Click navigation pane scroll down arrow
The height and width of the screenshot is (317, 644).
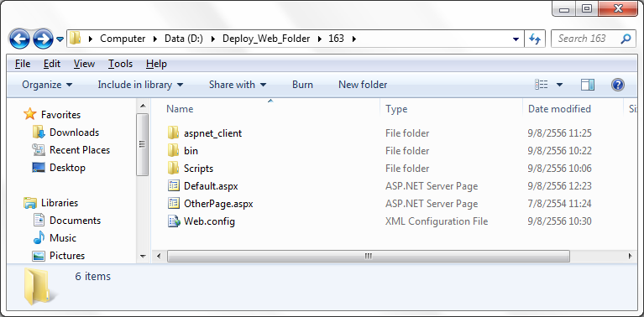click(143, 257)
